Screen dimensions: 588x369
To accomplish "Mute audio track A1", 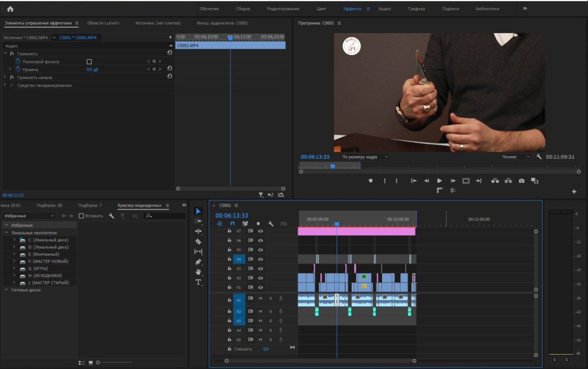I will tap(260, 298).
